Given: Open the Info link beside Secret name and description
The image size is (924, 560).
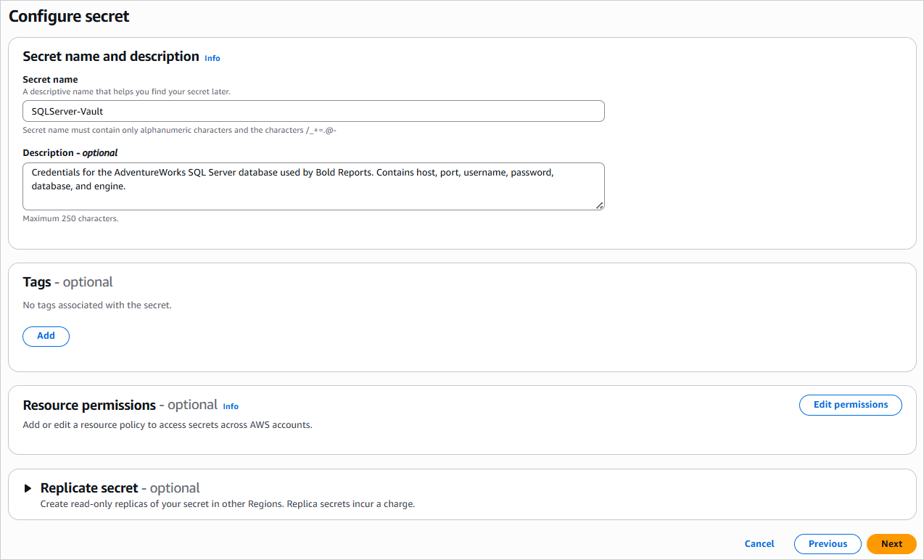Looking at the screenshot, I should [212, 57].
